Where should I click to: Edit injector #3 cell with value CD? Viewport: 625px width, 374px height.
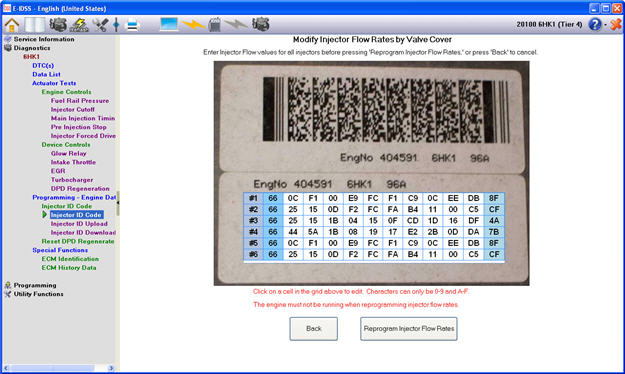coord(413,220)
